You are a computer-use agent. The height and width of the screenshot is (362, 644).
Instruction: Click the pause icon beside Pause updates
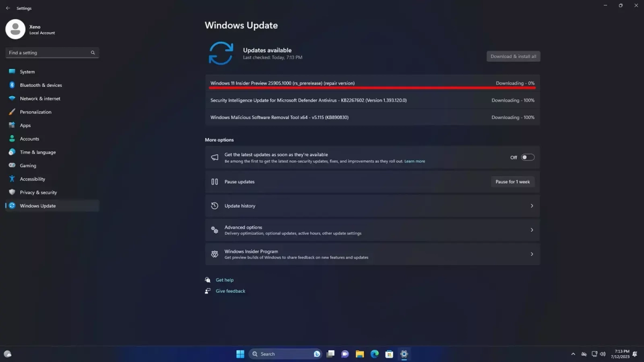215,182
